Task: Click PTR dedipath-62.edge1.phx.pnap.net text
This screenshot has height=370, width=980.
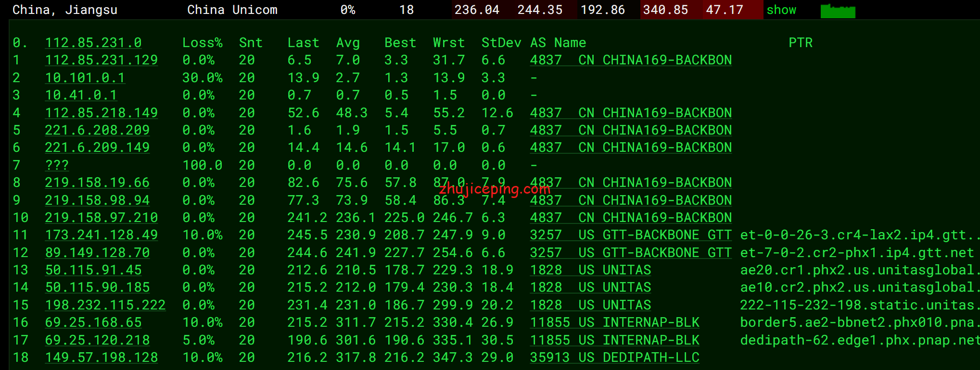Action: pyautogui.click(x=860, y=340)
